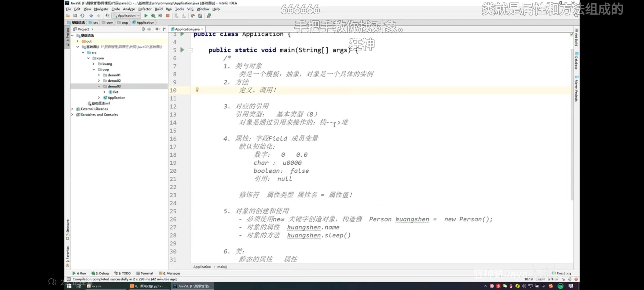Open Project panel gear settings
Screen dimensions: 644x290
tap(157, 29)
